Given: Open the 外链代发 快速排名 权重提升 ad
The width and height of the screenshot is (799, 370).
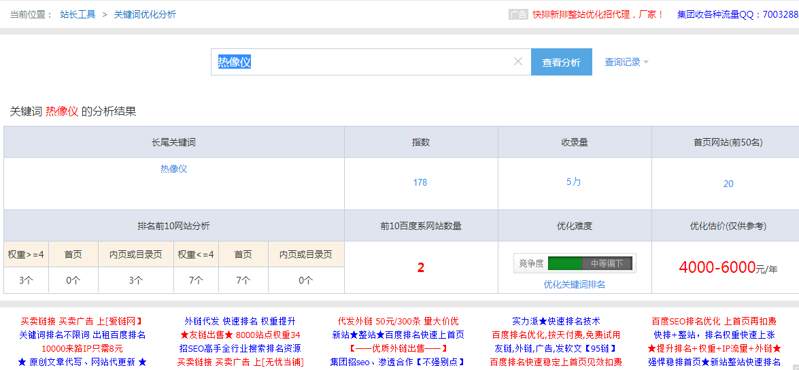Looking at the screenshot, I should [240, 322].
